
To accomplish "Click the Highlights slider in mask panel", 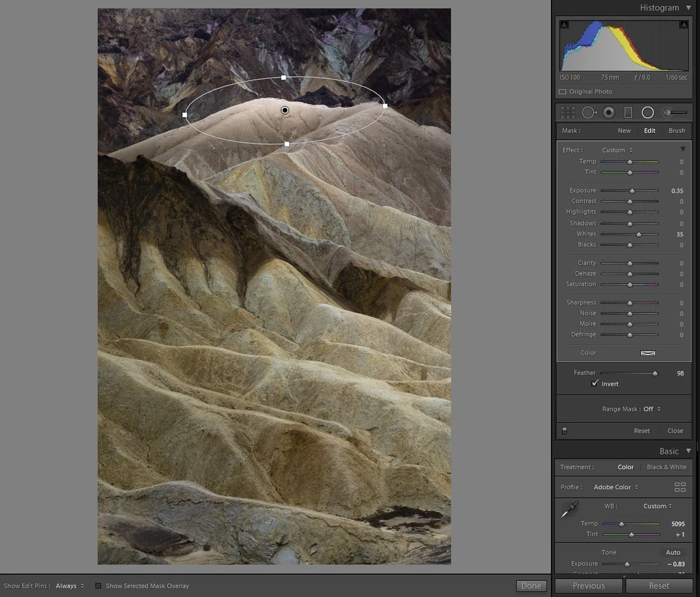I will pos(629,212).
